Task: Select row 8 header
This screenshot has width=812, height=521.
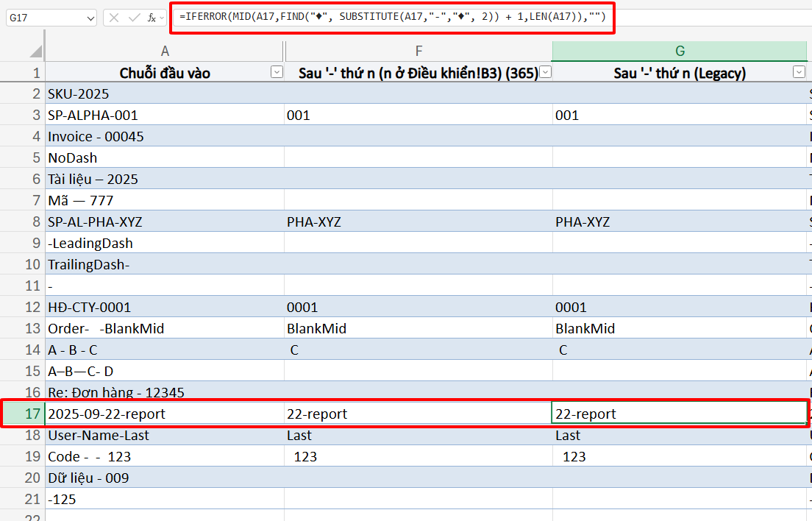Action: point(23,221)
